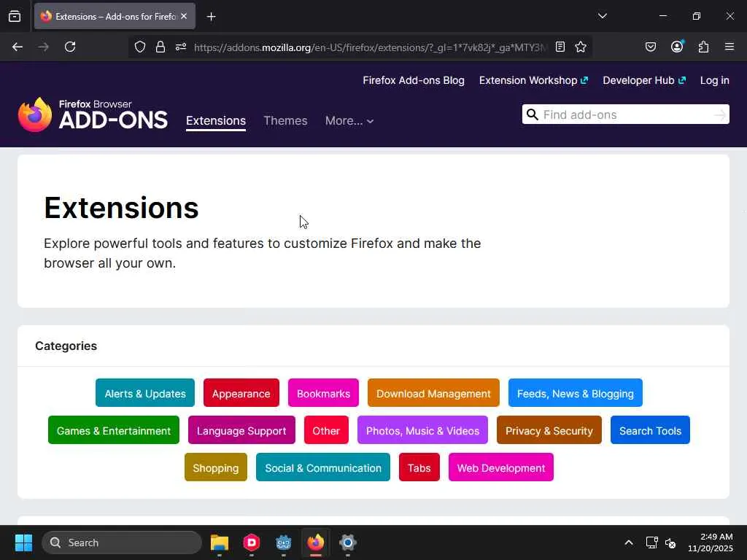Select the Search Tools category
The height and width of the screenshot is (560, 747).
pos(650,430)
